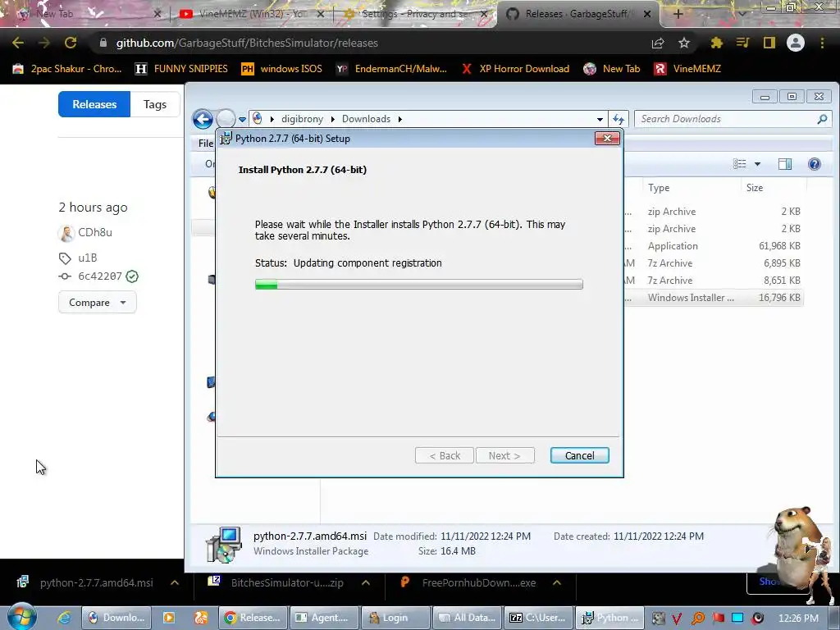The width and height of the screenshot is (840, 630).
Task: Click action center flag tray icon
Action: [718, 618]
